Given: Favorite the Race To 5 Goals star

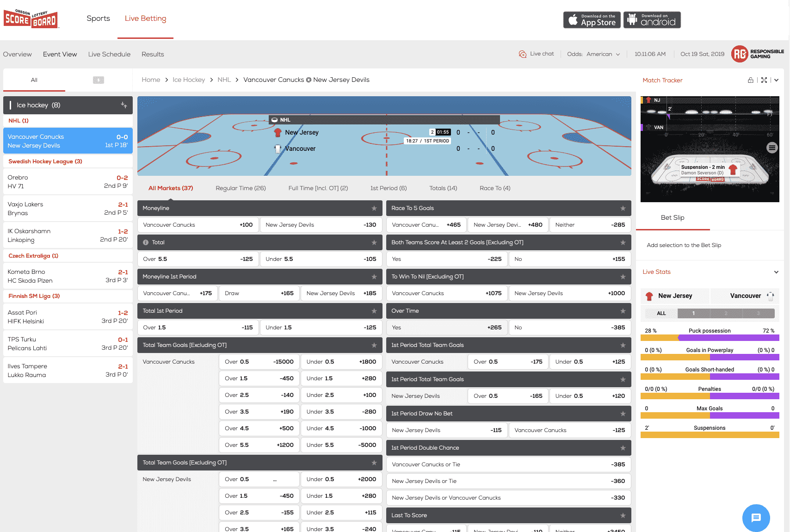Looking at the screenshot, I should (x=623, y=208).
